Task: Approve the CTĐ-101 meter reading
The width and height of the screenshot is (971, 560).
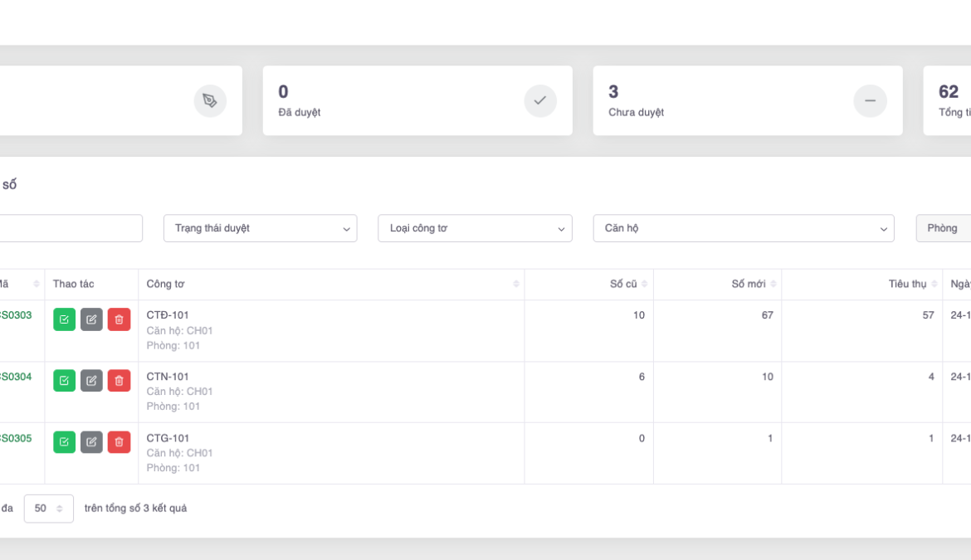Action: coord(64,319)
